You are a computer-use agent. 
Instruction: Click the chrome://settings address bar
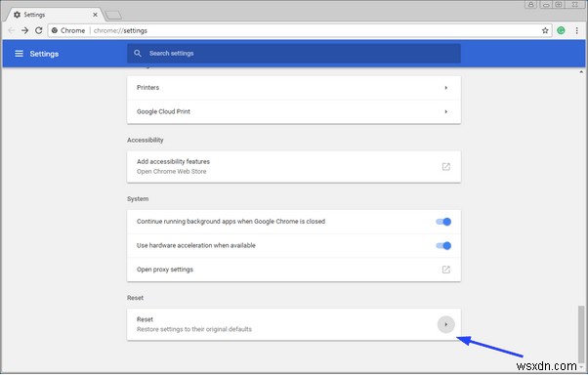pos(300,30)
